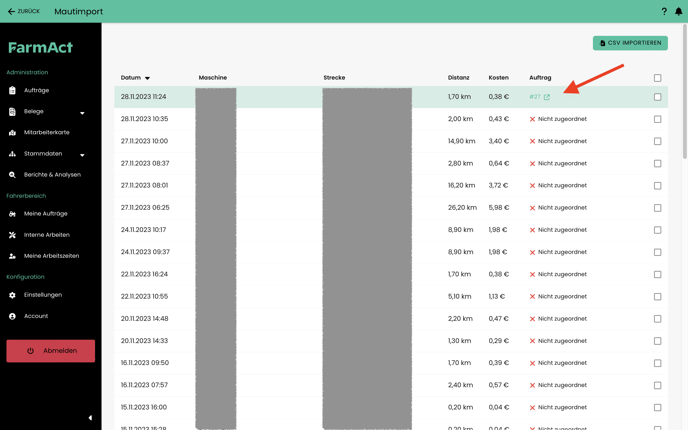Click red X icon for 27.11.2023 08:37 row
Viewport: 688px width, 430px height.
click(532, 163)
